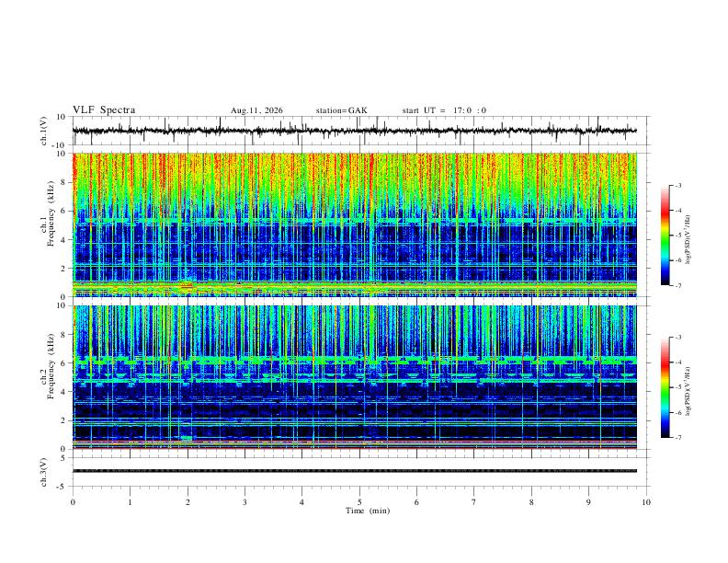Click the ch.1 waveform trace
The image size is (728, 563).
pos(355,131)
